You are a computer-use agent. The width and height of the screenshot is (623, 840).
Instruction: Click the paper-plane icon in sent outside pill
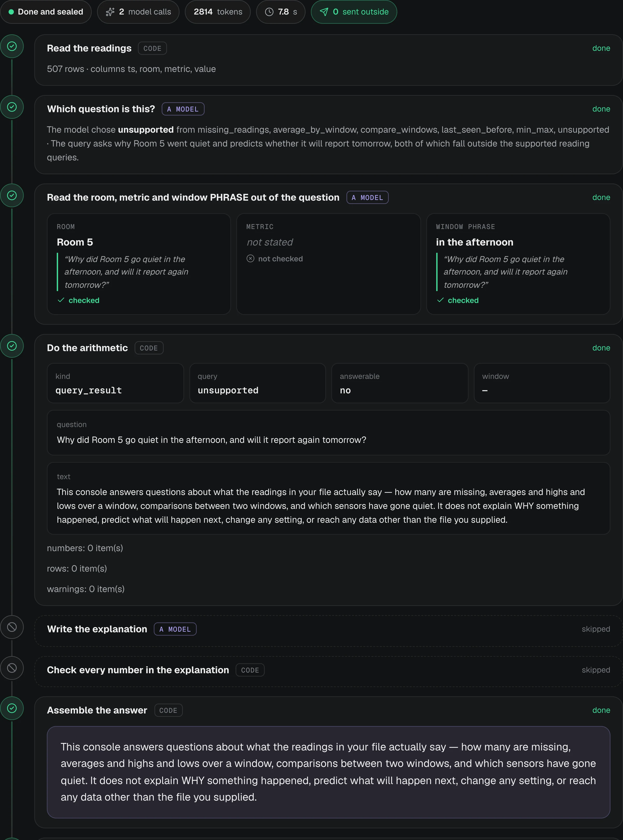click(323, 12)
